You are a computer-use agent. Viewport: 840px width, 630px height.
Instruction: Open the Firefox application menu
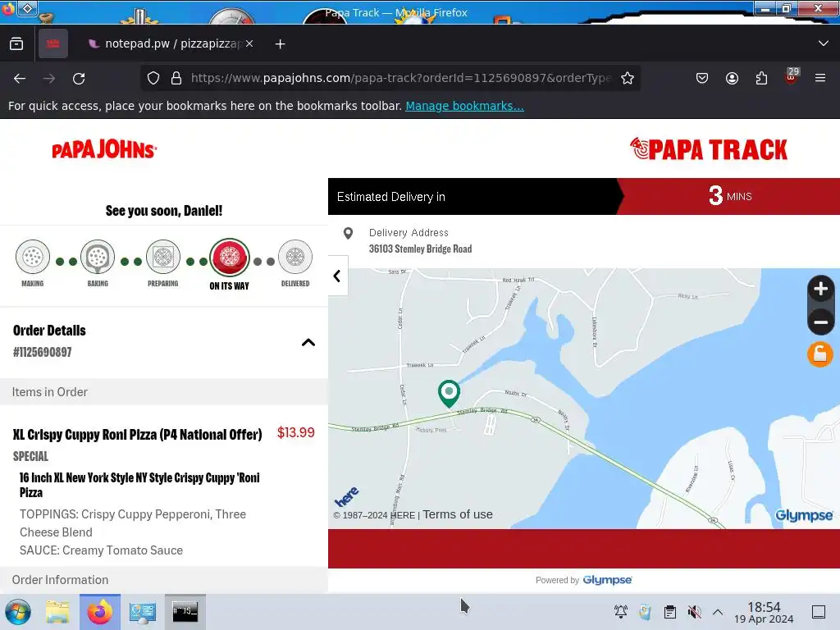(x=820, y=78)
